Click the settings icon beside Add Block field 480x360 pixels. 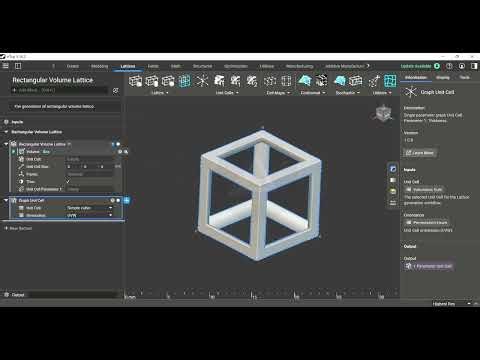coord(116,91)
